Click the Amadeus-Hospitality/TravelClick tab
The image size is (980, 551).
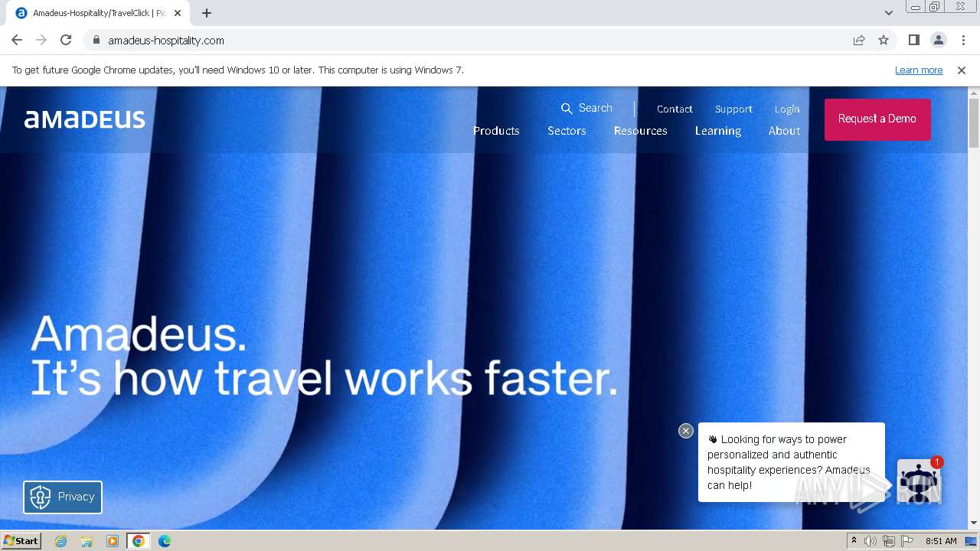click(98, 13)
